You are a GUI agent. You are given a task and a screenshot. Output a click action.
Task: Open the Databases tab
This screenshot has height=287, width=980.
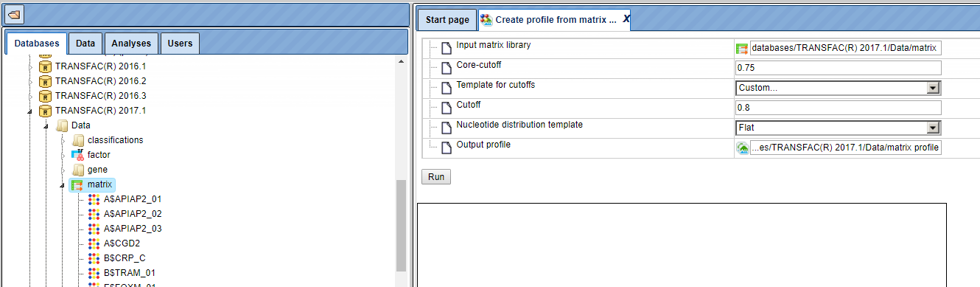36,44
